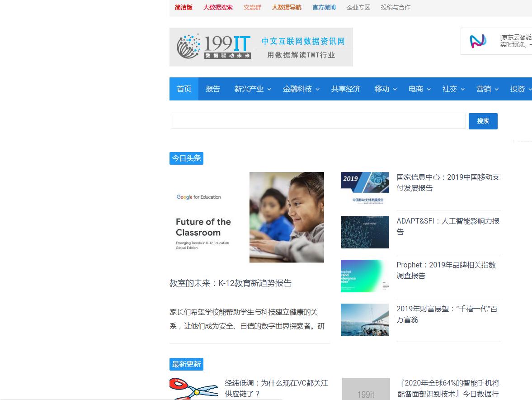
Task: Click the 199IT site logo banner
Action: (x=261, y=47)
